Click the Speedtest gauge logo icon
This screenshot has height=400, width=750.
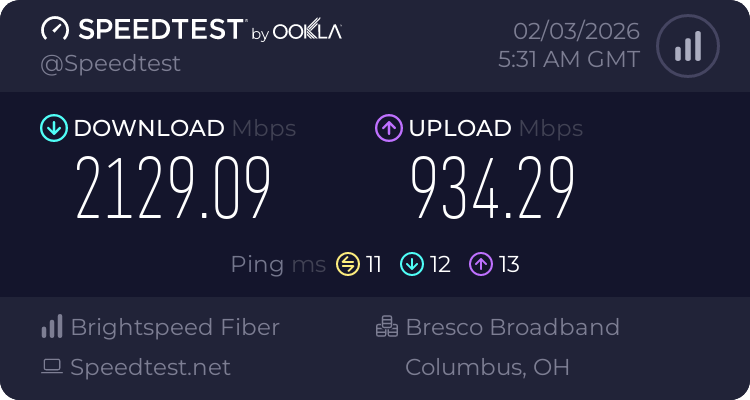[x=55, y=30]
